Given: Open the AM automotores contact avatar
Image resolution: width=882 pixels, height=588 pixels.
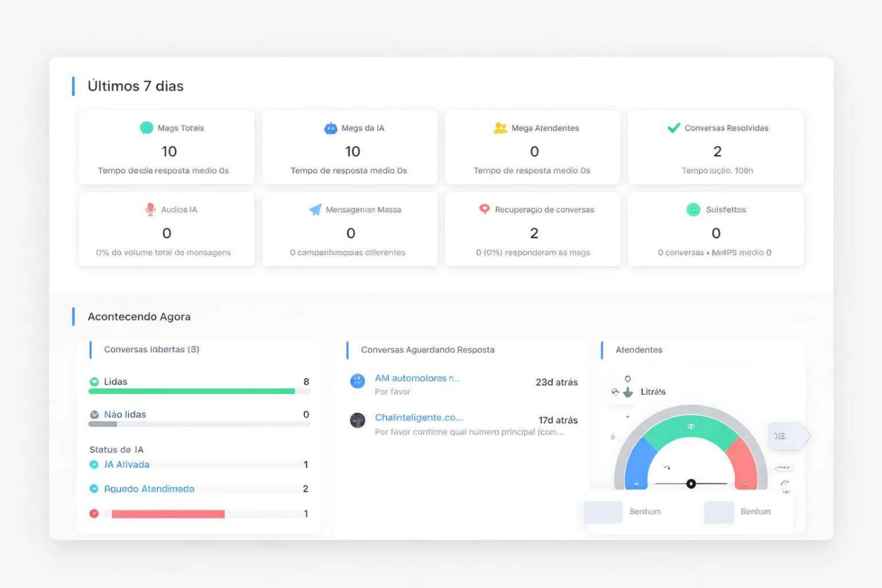Looking at the screenshot, I should (x=358, y=381).
